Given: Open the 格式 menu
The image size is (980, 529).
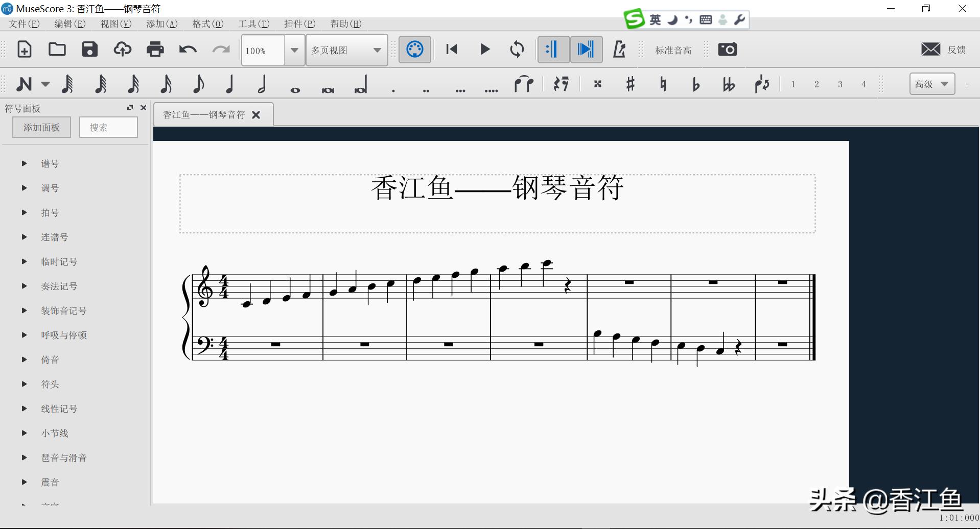Looking at the screenshot, I should pos(207,23).
